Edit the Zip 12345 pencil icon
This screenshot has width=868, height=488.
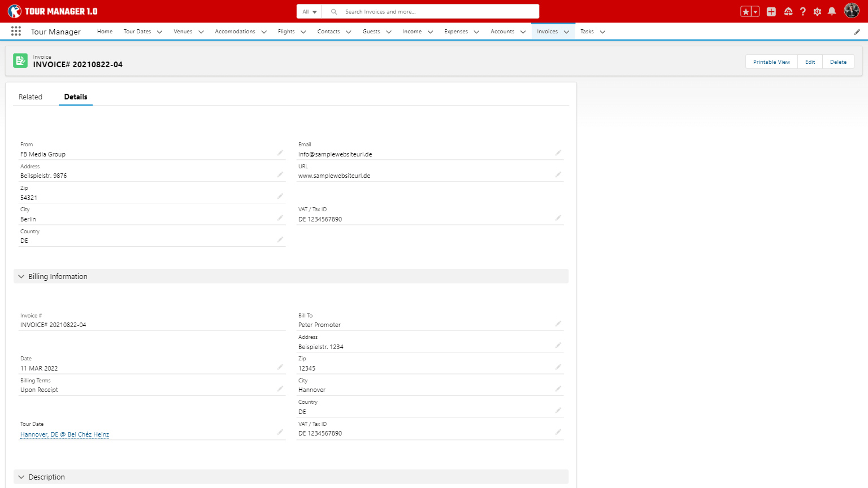click(x=558, y=367)
